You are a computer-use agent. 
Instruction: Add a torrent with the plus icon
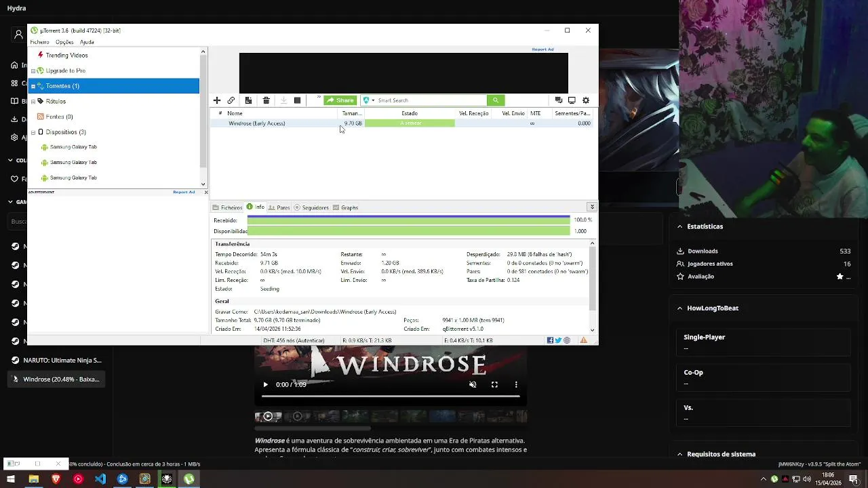pos(217,100)
